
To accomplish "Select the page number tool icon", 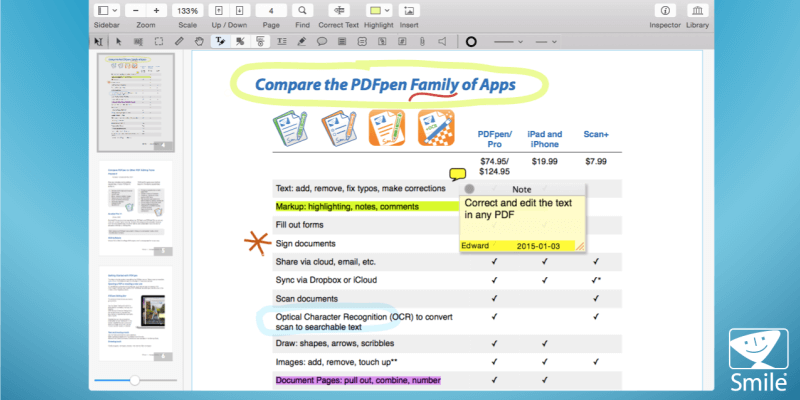I will pyautogui.click(x=402, y=42).
